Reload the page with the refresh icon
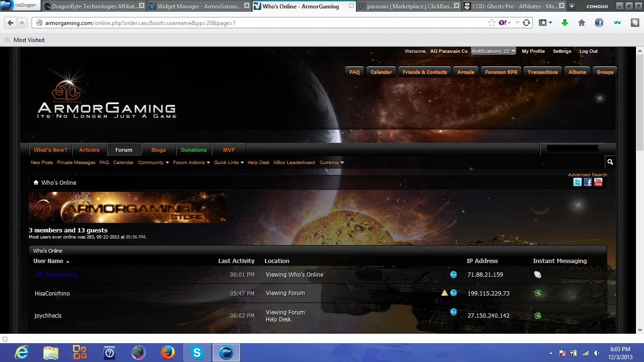 526,23
